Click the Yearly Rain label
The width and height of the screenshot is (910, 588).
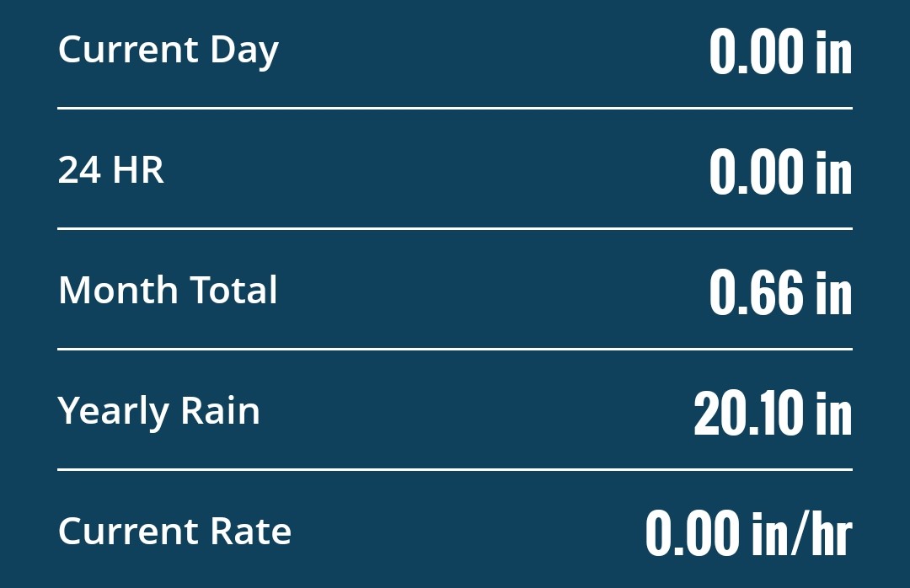pyautogui.click(x=158, y=412)
